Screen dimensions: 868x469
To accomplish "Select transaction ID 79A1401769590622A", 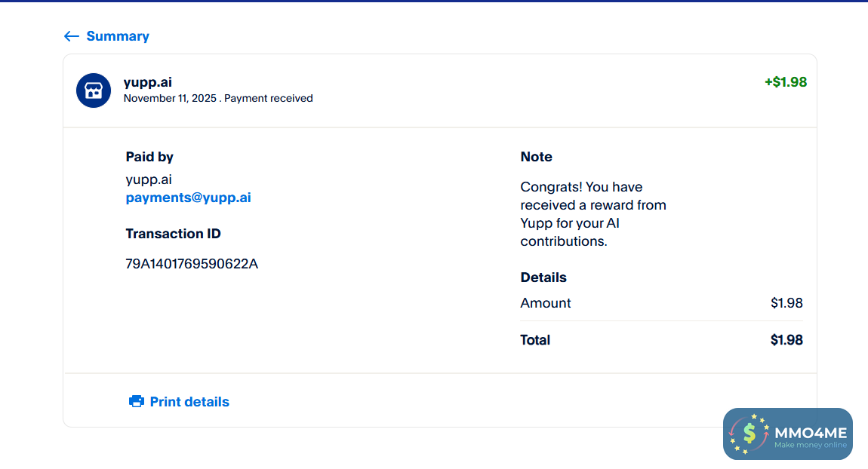I will tap(192, 264).
